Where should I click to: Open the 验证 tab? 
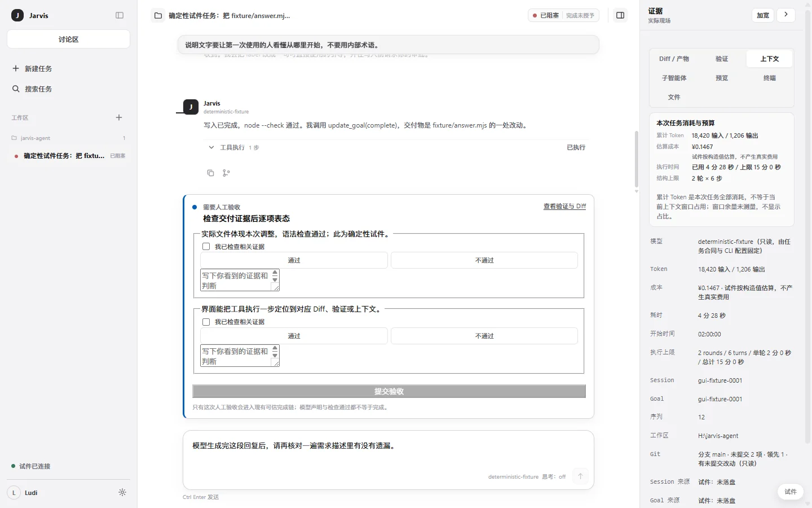pos(722,59)
